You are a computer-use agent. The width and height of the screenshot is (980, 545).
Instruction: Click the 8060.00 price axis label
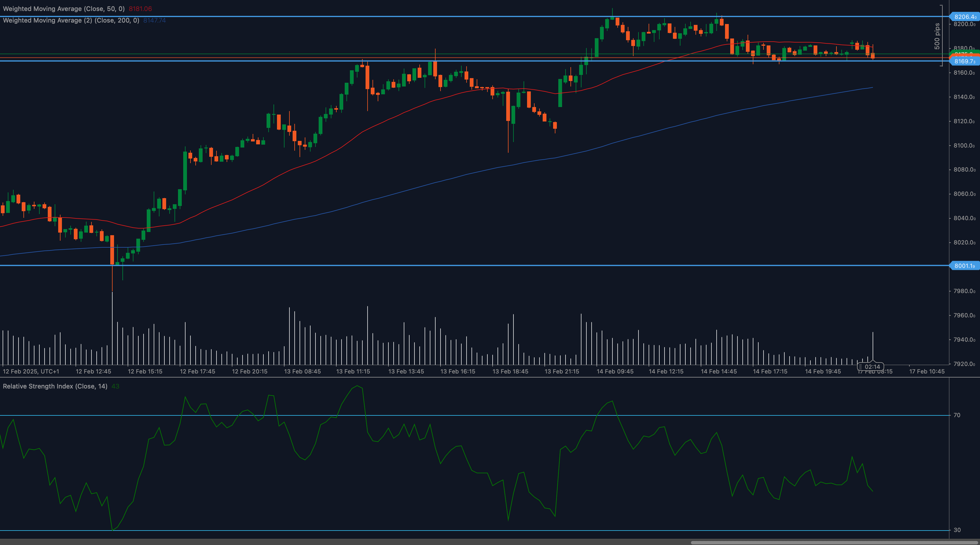click(964, 194)
